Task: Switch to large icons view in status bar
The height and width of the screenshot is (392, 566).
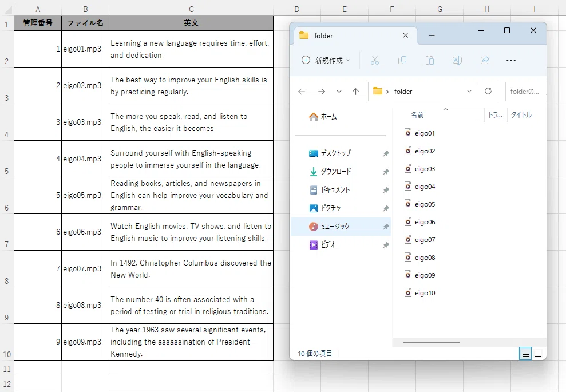Action: [538, 353]
